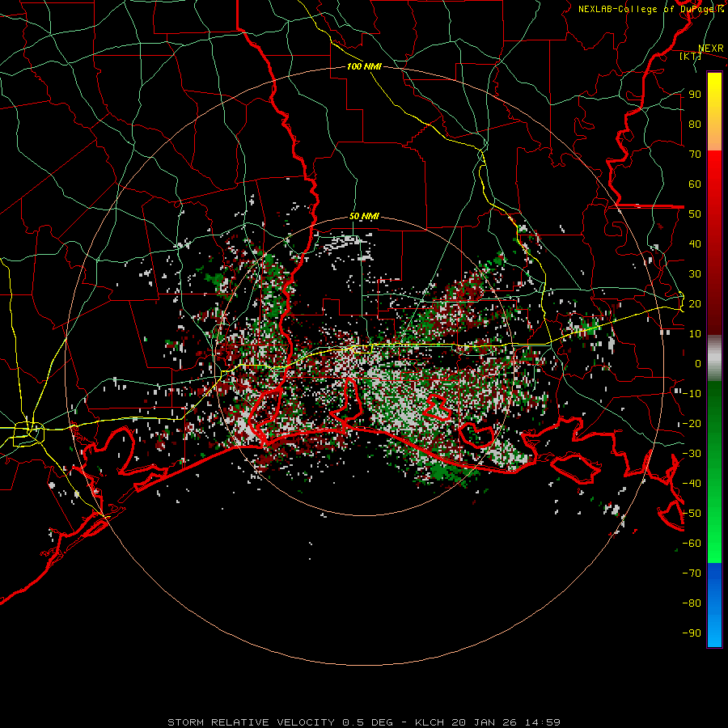
Task: Click the 100 NMI range ring label
Action: pos(365,66)
